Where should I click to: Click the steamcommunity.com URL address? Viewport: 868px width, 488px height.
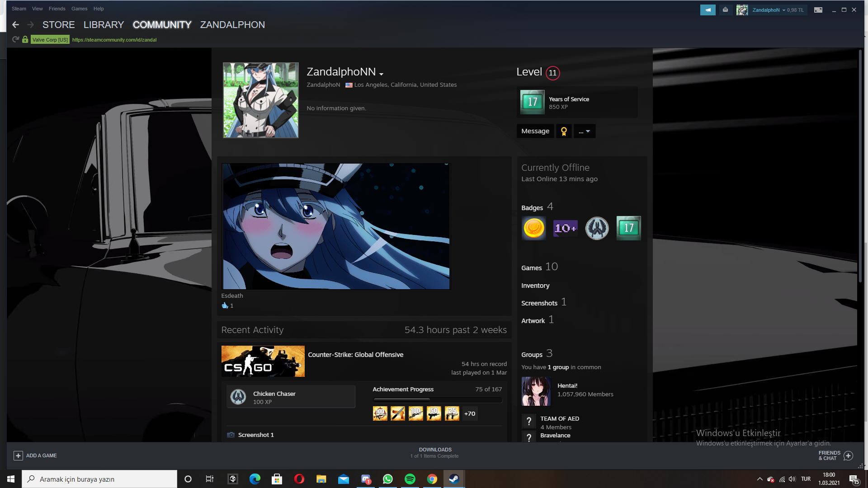pos(114,40)
